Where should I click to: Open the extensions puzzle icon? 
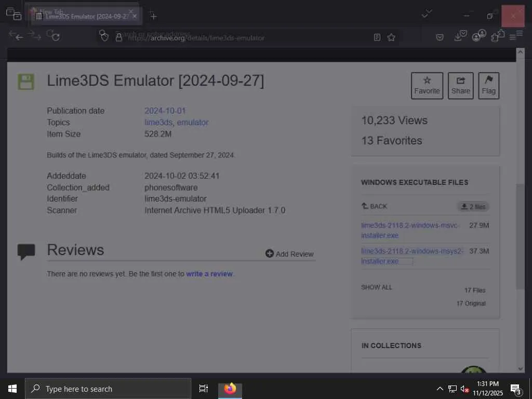pos(495,37)
